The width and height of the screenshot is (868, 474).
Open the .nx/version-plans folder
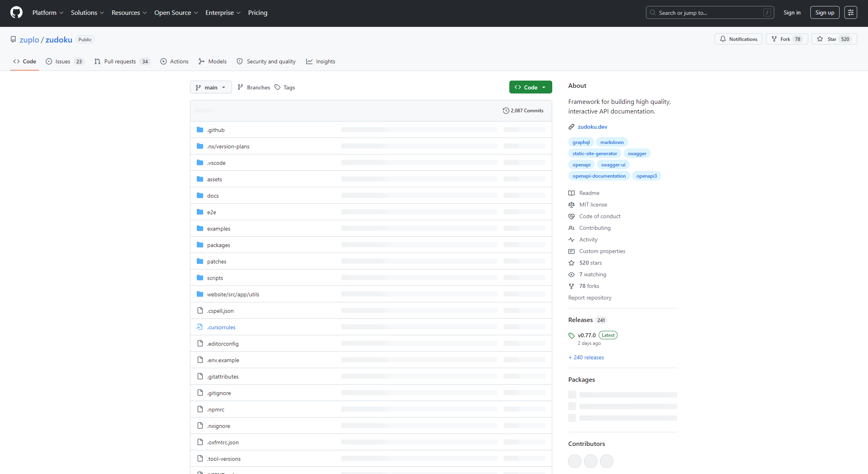tap(228, 146)
